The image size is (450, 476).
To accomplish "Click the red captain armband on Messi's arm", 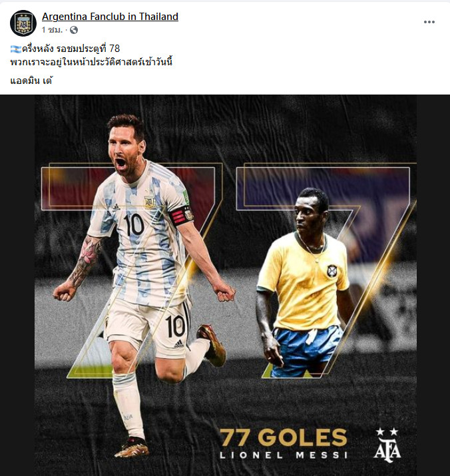I will 181,216.
